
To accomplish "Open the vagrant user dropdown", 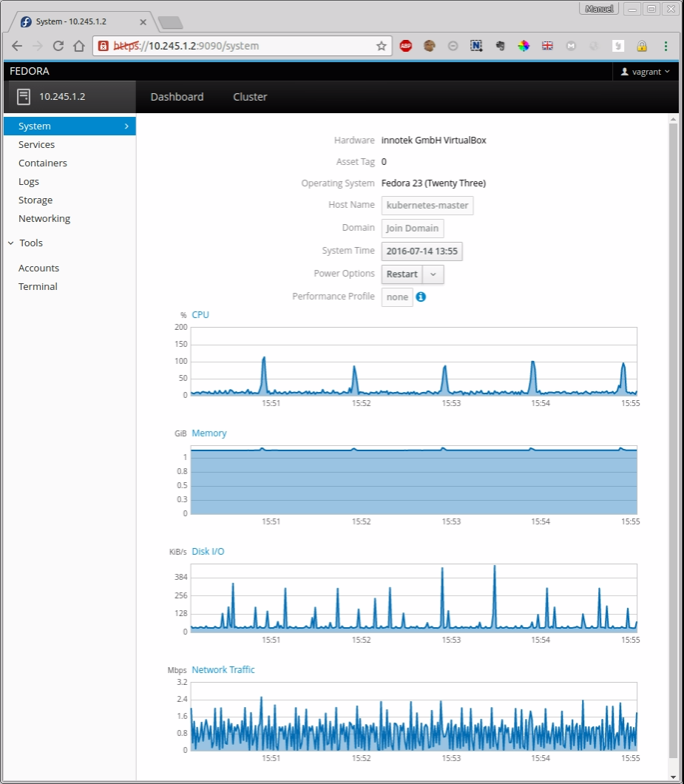I will click(645, 72).
